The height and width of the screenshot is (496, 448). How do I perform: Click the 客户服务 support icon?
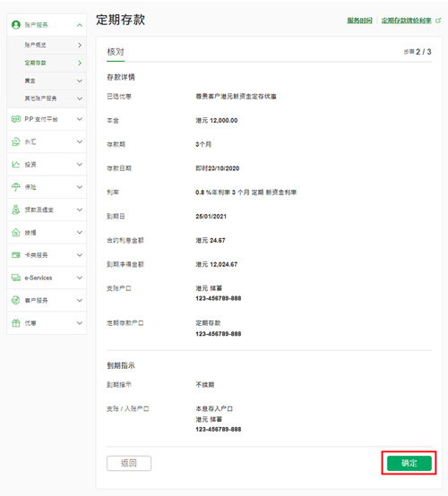point(16,300)
